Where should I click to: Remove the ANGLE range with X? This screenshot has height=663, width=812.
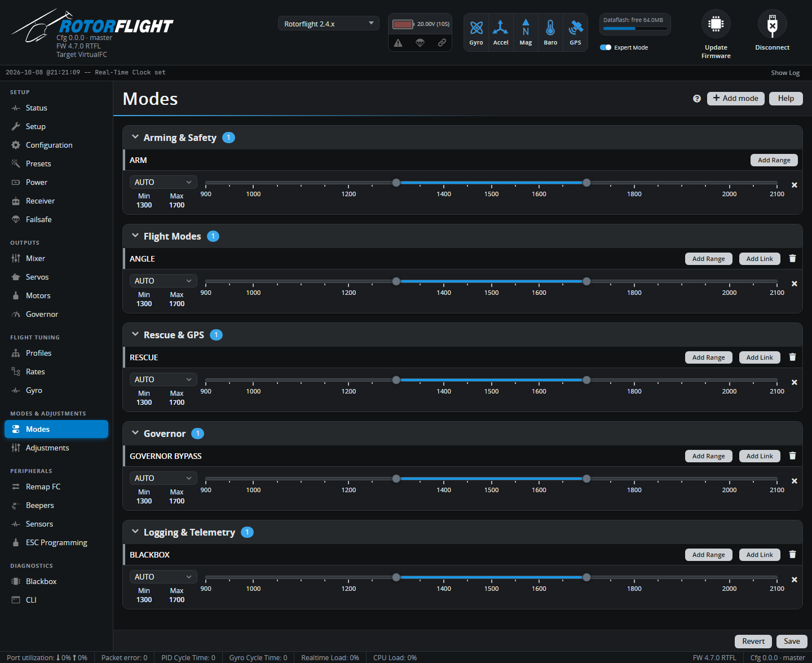(x=795, y=284)
